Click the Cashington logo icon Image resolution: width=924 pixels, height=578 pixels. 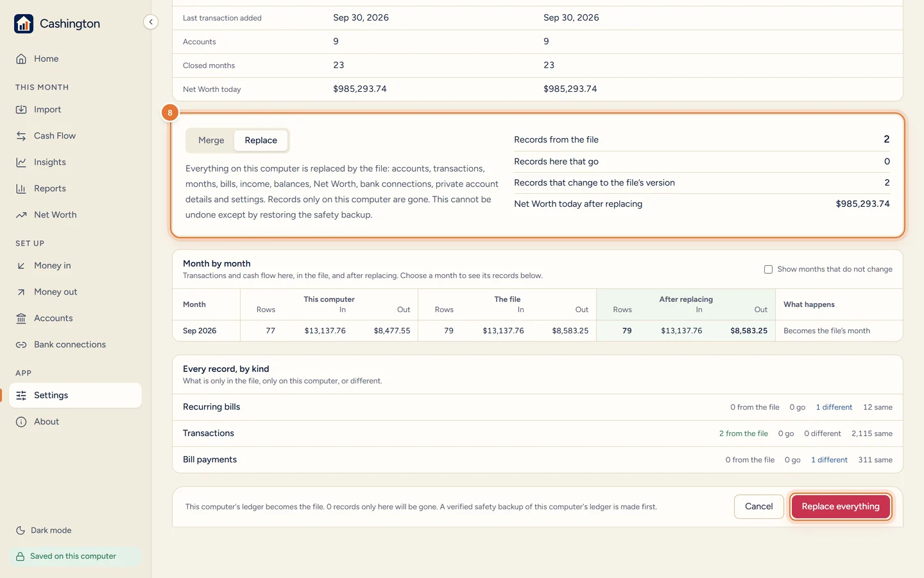24,24
